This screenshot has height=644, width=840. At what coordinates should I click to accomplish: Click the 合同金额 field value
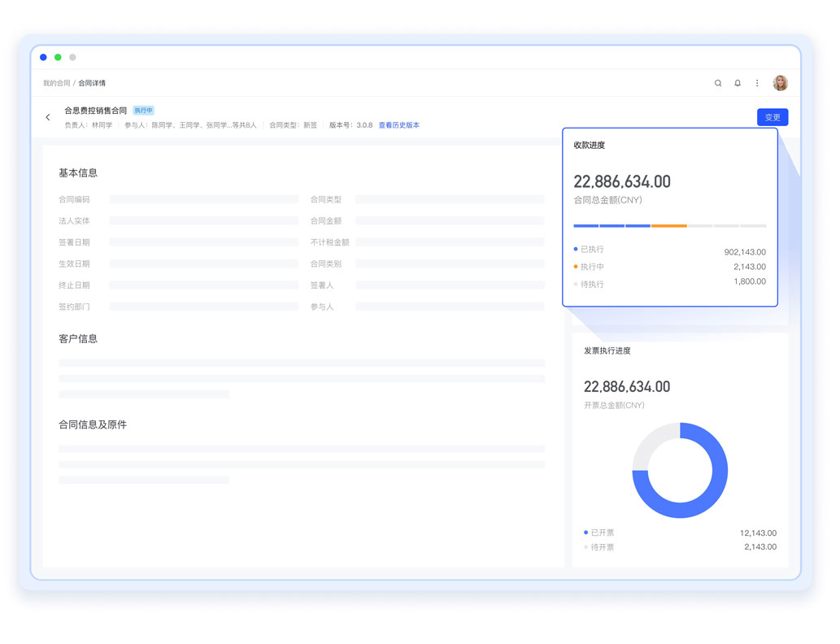pos(449,221)
